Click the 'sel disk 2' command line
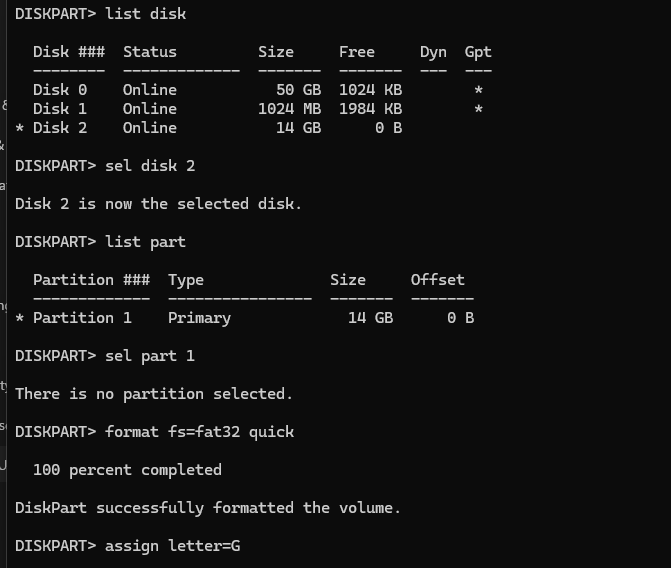The height and width of the screenshot is (568, 671). [x=105, y=166]
